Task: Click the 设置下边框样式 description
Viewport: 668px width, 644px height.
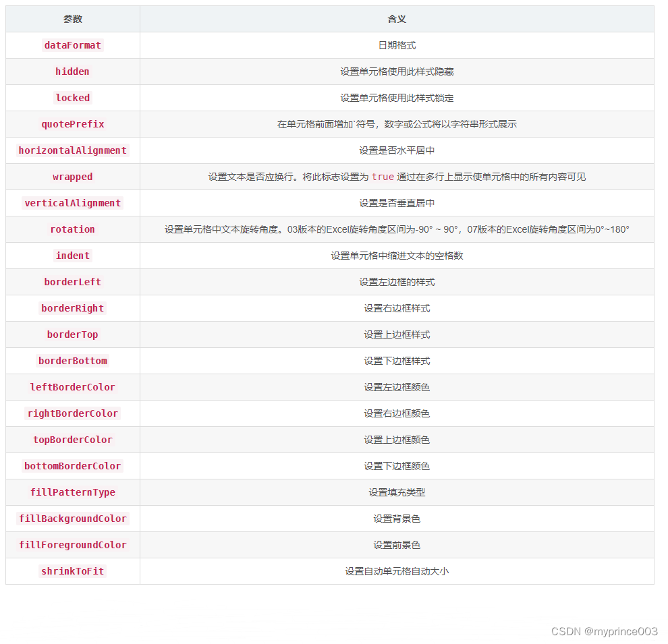Action: (397, 361)
